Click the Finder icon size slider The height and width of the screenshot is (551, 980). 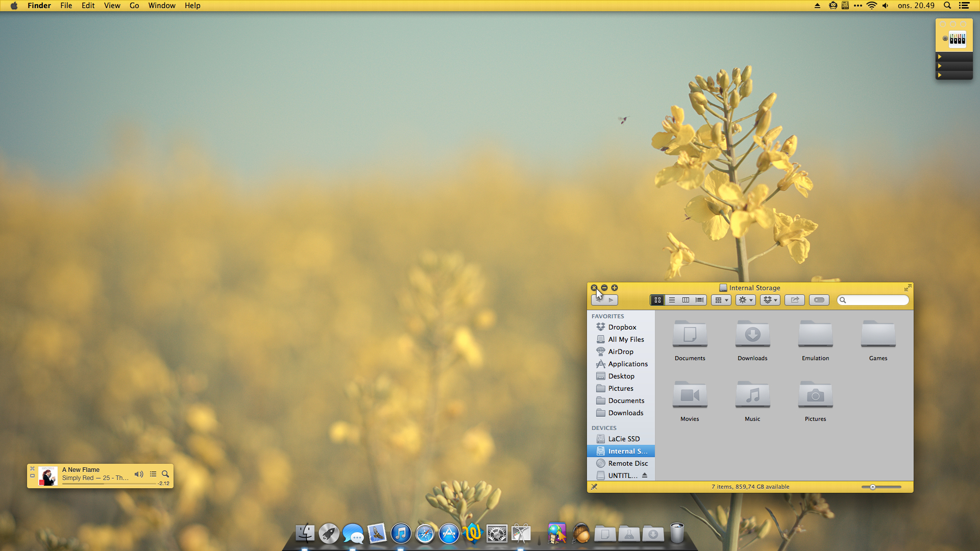coord(881,487)
